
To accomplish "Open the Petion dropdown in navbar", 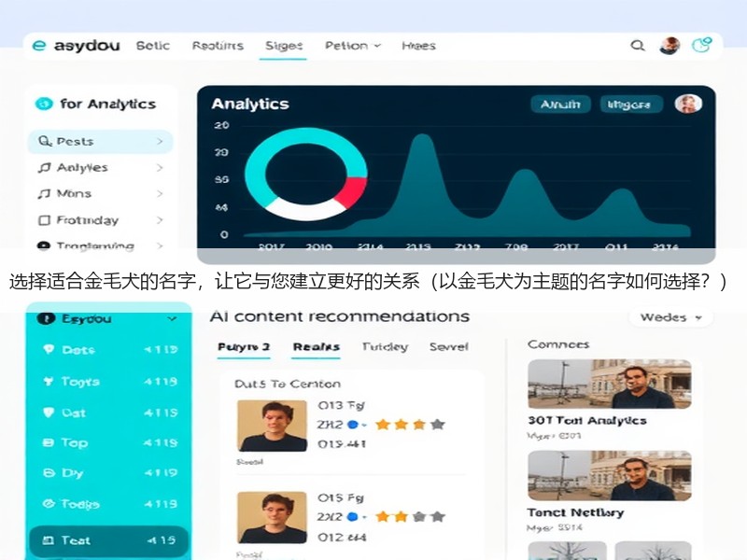I will tap(353, 46).
